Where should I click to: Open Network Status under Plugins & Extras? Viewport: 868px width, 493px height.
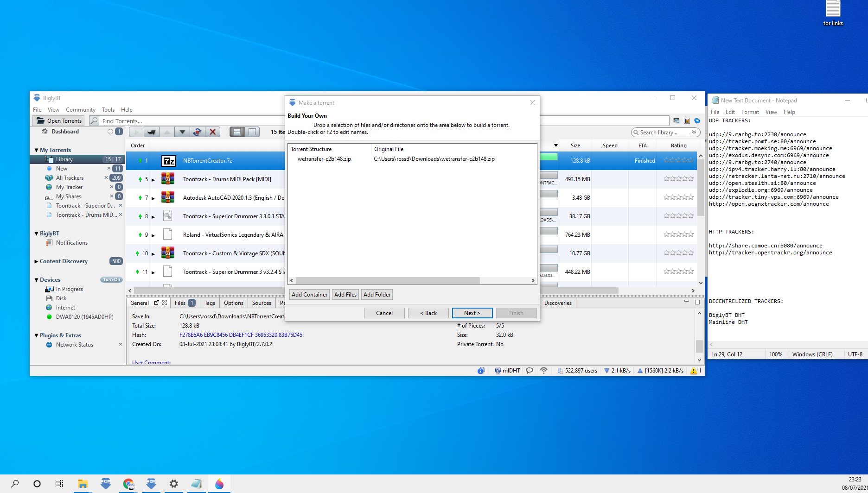(74, 345)
